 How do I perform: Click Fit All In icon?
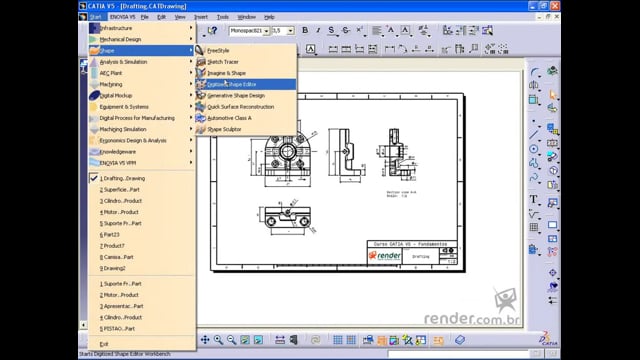tap(245, 340)
